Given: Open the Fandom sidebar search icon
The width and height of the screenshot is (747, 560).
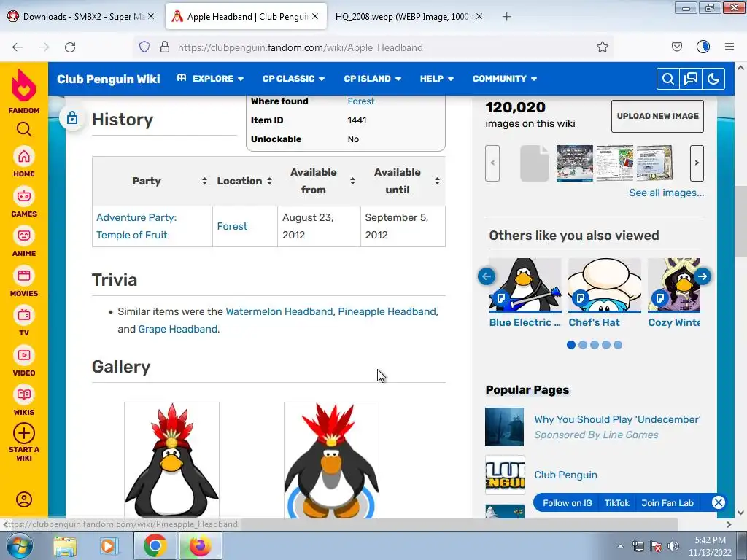Looking at the screenshot, I should coord(24,129).
